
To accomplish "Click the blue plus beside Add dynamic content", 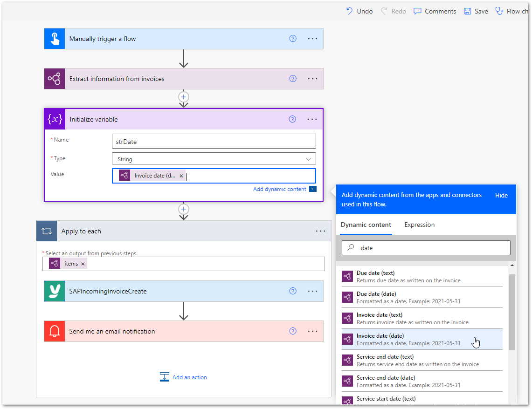I will [313, 189].
